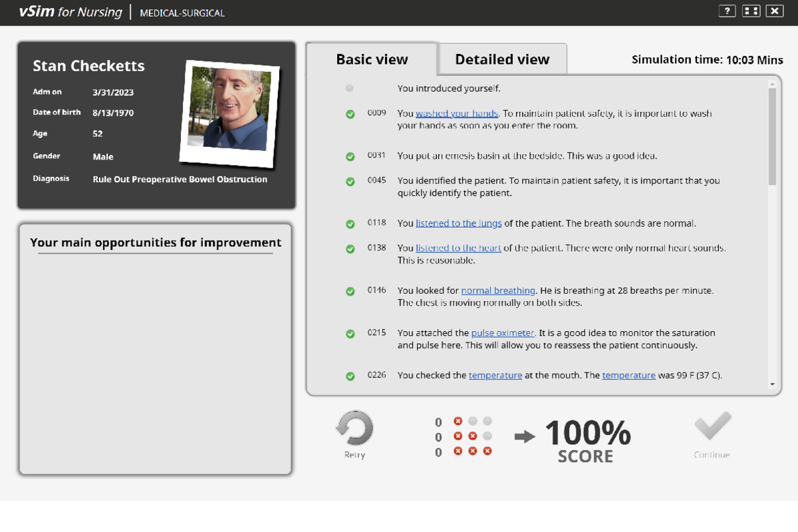Click the scroll down arrow in feedback list
798x532 pixels.
pos(772,384)
